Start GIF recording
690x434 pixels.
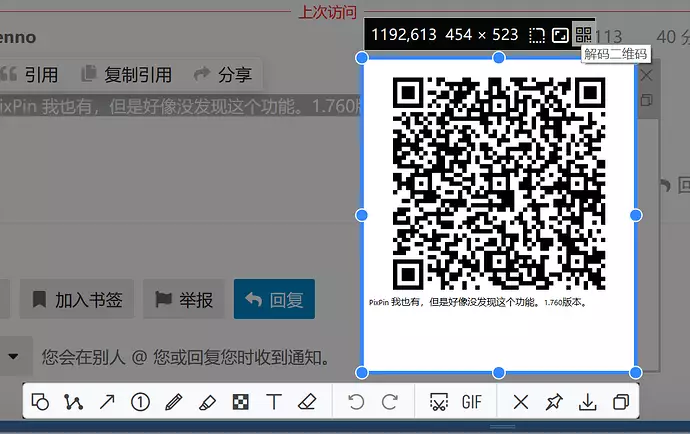472,401
